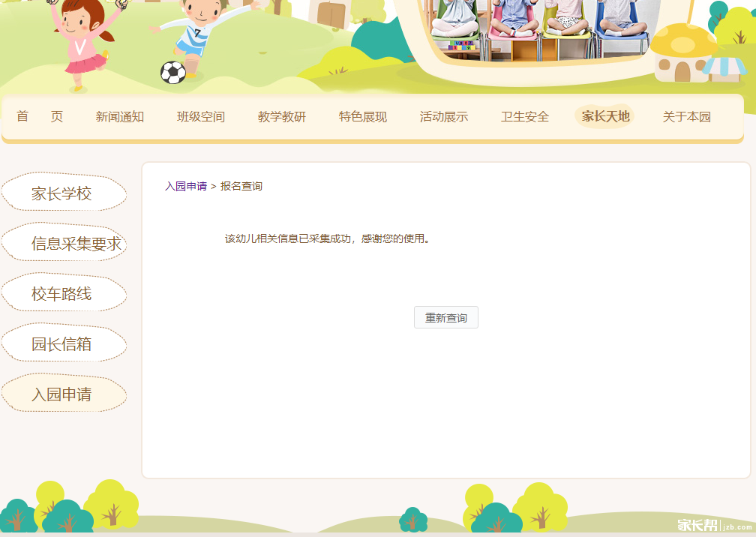Open the 园长信箱 sidebar item

tap(64, 343)
